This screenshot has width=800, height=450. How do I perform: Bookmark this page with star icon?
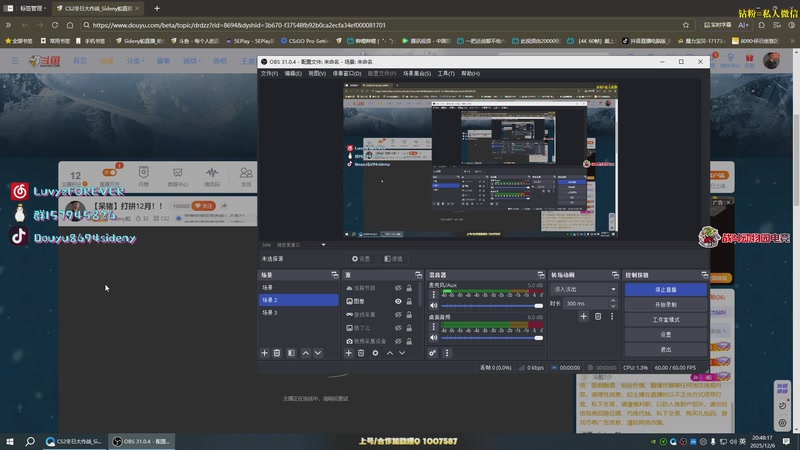[686, 25]
